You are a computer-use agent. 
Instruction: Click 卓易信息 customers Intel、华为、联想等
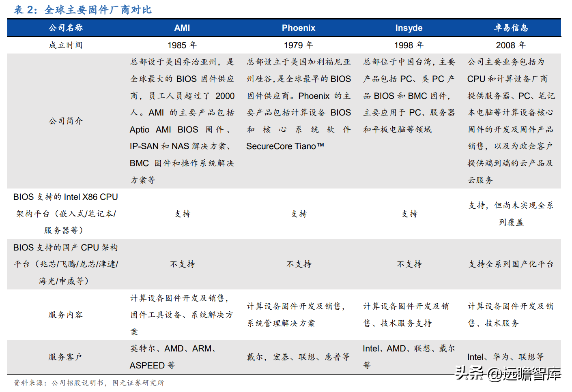click(x=505, y=357)
